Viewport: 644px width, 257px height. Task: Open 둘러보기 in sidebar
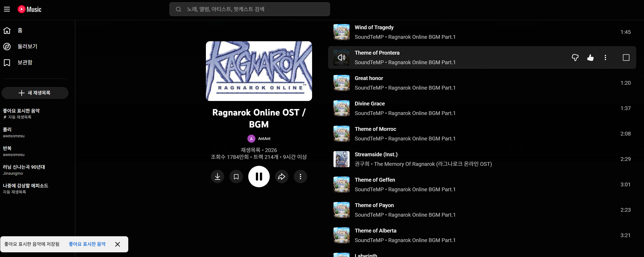click(27, 46)
